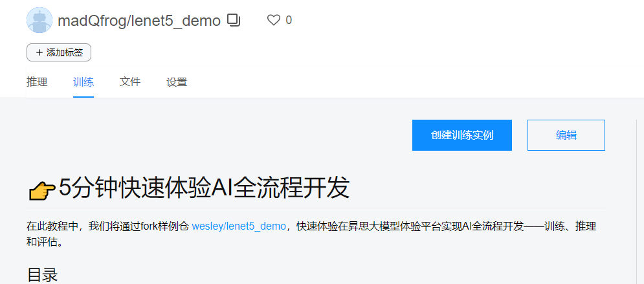Viewport: 644px width, 284px height.
Task: Click the 创建训练实例 button
Action: point(462,135)
